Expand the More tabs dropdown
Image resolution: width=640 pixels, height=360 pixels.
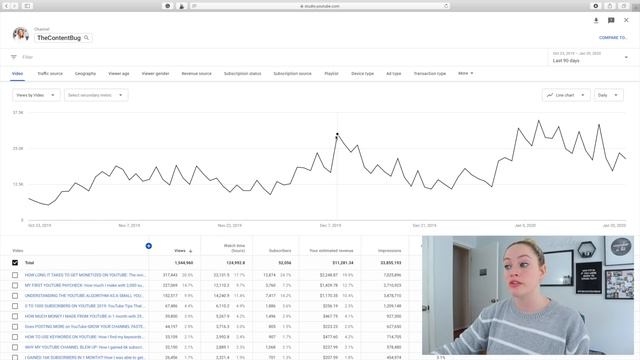[466, 73]
